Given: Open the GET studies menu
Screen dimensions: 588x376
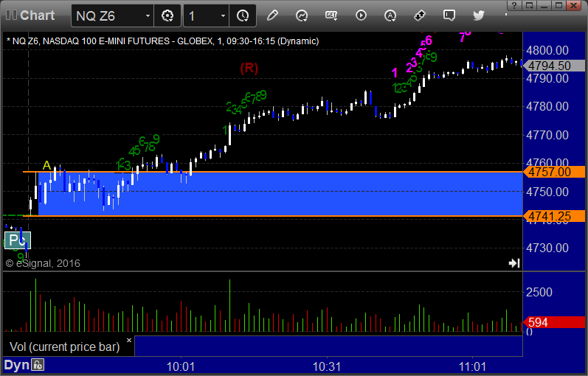Looking at the screenshot, I should coord(331,15).
